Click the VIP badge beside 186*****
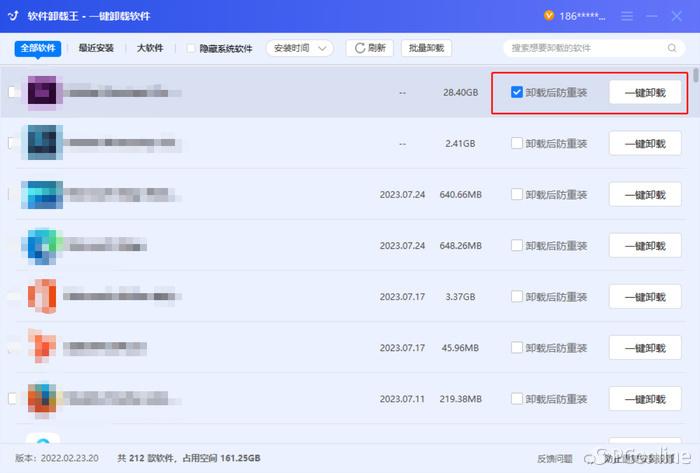 (x=549, y=16)
